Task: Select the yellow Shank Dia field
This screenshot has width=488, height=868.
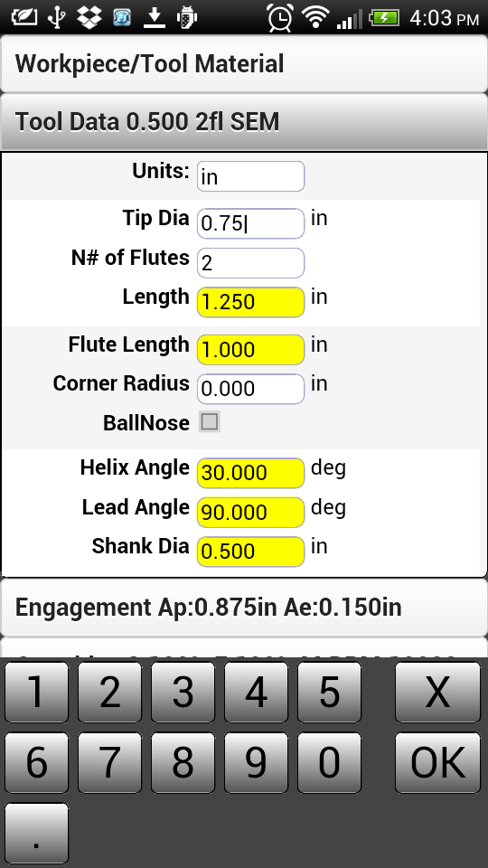Action: pyautogui.click(x=250, y=552)
